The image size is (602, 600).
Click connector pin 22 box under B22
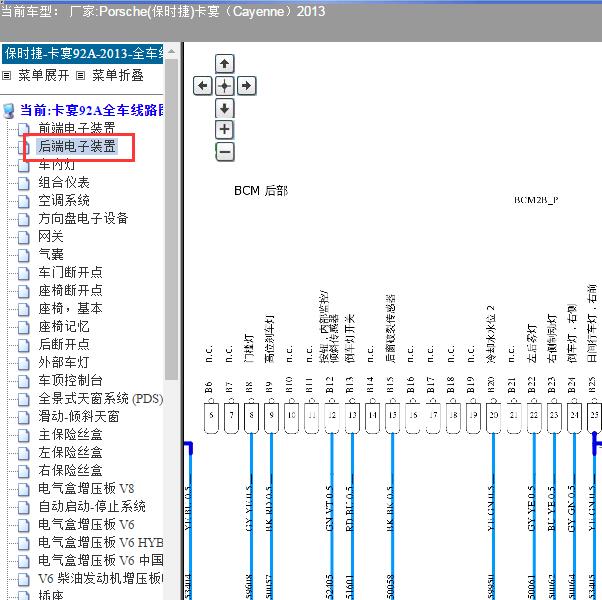coord(534,418)
